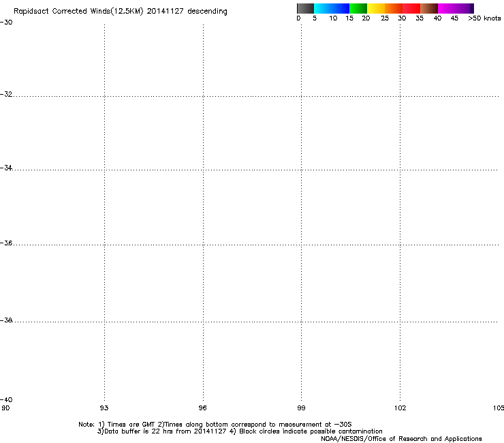Click the '-34' latitude axis label
This screenshot has width=504, height=443.
[x=6, y=168]
